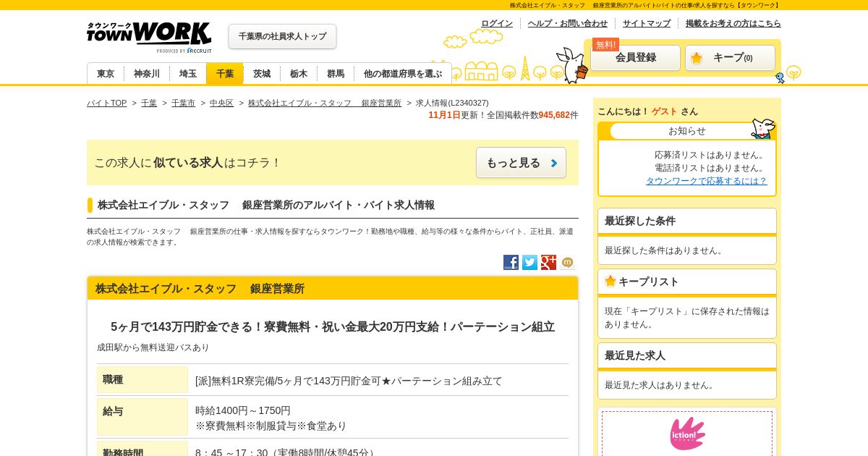868x456 pixels.
Task: Click 成田駅から無料送迎バスあり text
Action: click(153, 347)
